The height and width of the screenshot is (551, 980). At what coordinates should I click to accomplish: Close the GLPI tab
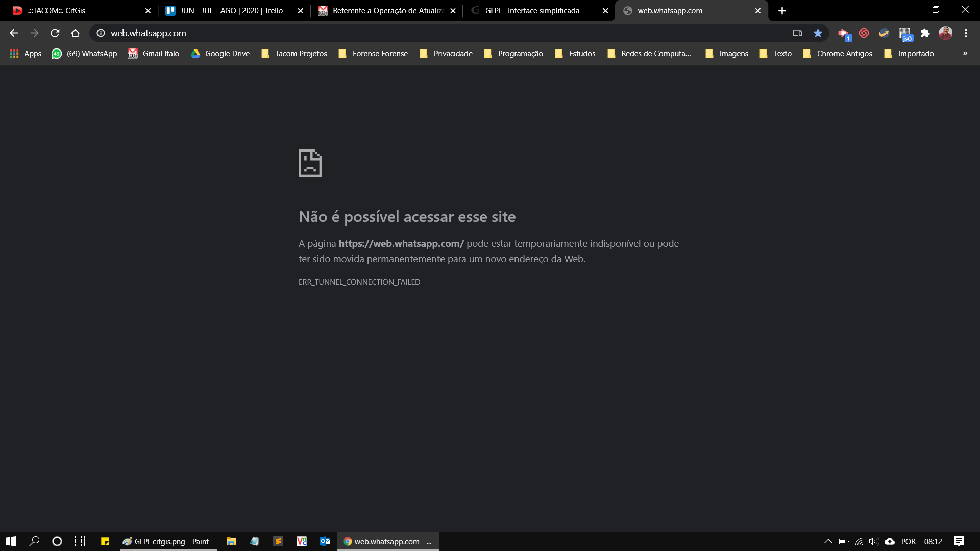(x=605, y=11)
